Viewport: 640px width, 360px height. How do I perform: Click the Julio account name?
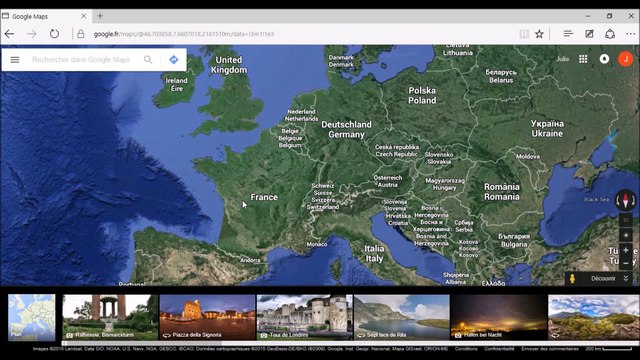(x=562, y=59)
